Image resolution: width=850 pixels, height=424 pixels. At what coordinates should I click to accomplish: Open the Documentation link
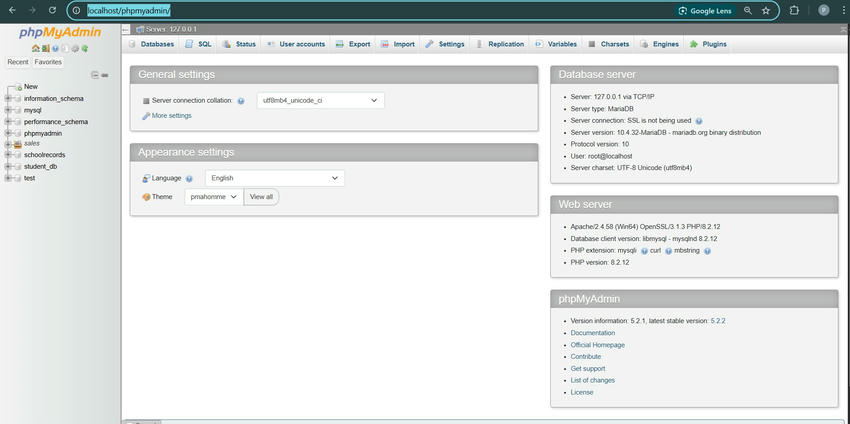pyautogui.click(x=593, y=333)
